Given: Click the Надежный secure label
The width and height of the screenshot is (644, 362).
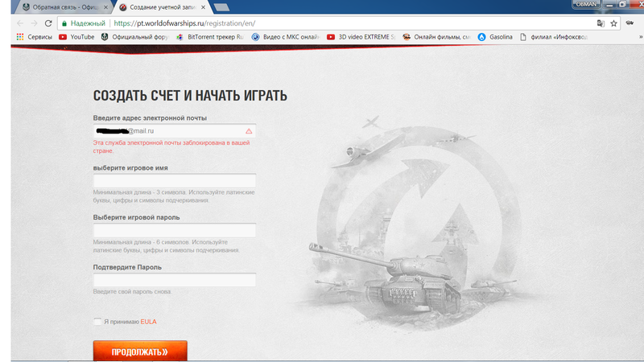Looking at the screenshot, I should 88,23.
